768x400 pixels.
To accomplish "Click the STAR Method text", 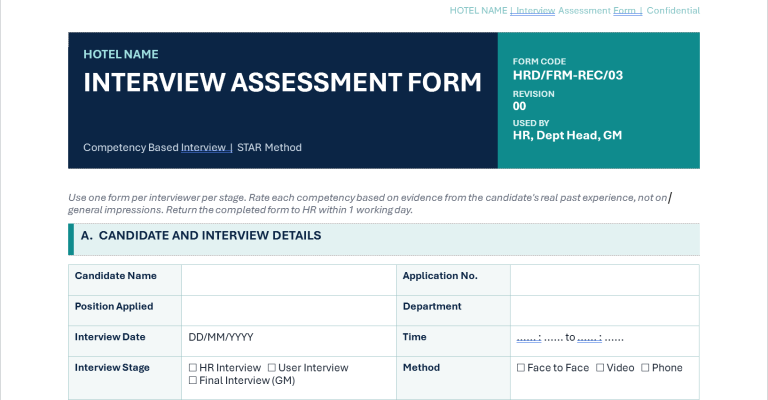I will [x=269, y=147].
